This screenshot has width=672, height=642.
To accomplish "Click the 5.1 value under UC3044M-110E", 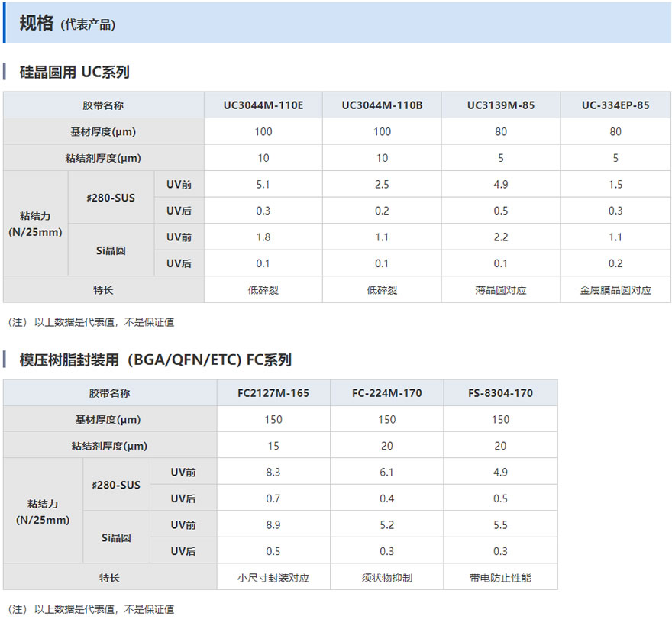I will [x=263, y=185].
